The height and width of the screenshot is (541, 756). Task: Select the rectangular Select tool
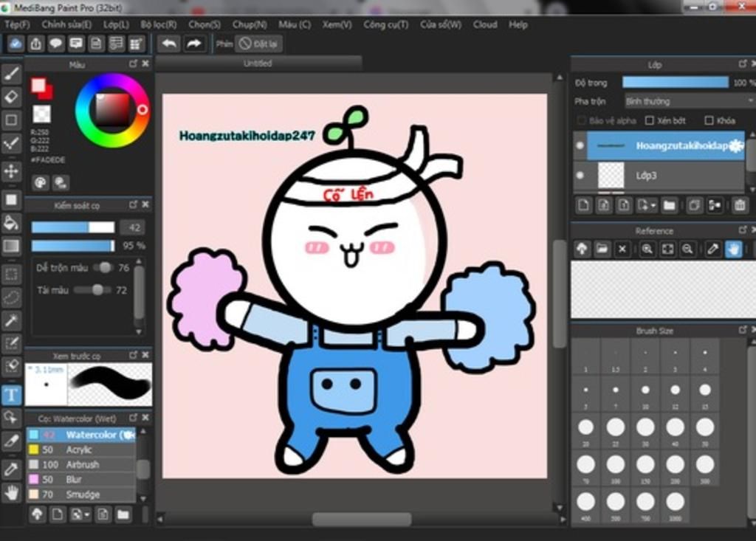12,275
